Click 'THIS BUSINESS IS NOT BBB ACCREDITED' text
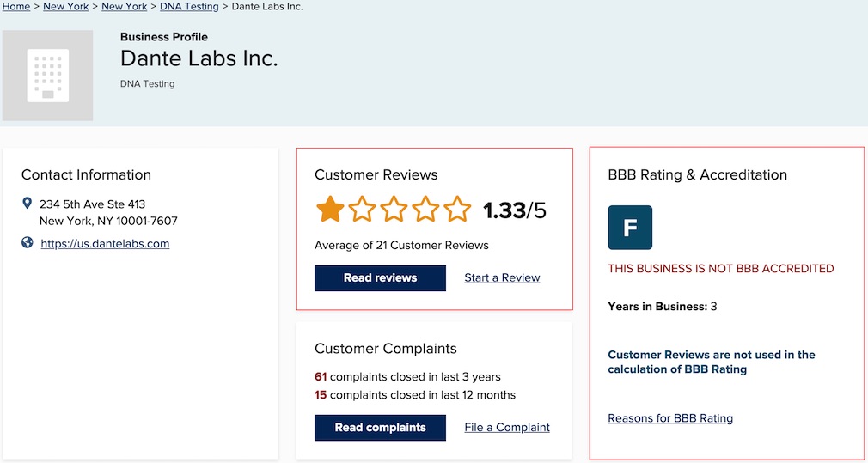The image size is (868, 463). [721, 269]
